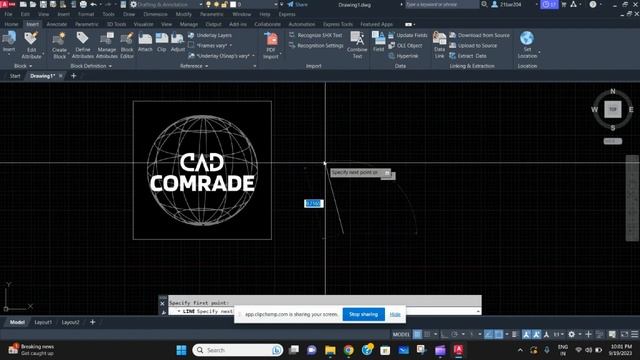The image size is (640, 360).
Task: Add a Hyperlink
Action: tap(403, 56)
